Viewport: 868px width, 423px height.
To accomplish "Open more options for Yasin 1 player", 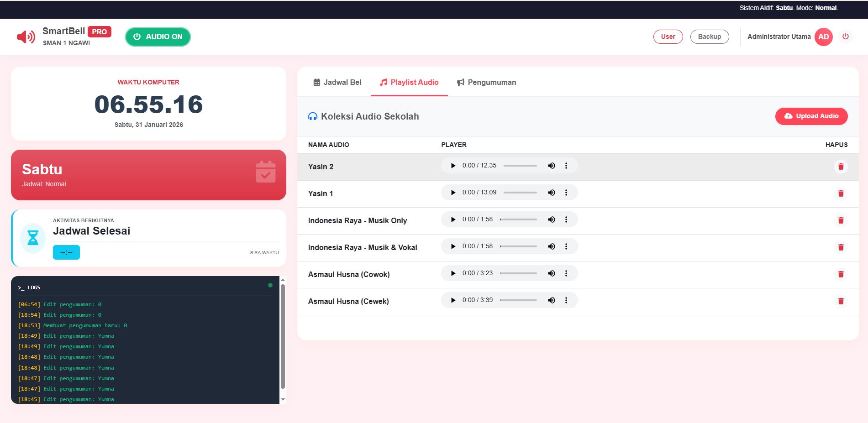I will [566, 193].
